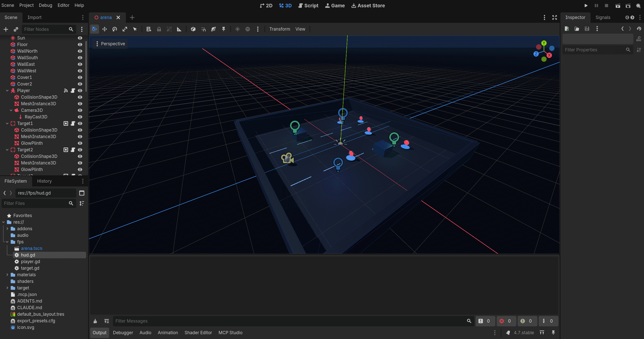Open the Transform menu button

point(280,29)
